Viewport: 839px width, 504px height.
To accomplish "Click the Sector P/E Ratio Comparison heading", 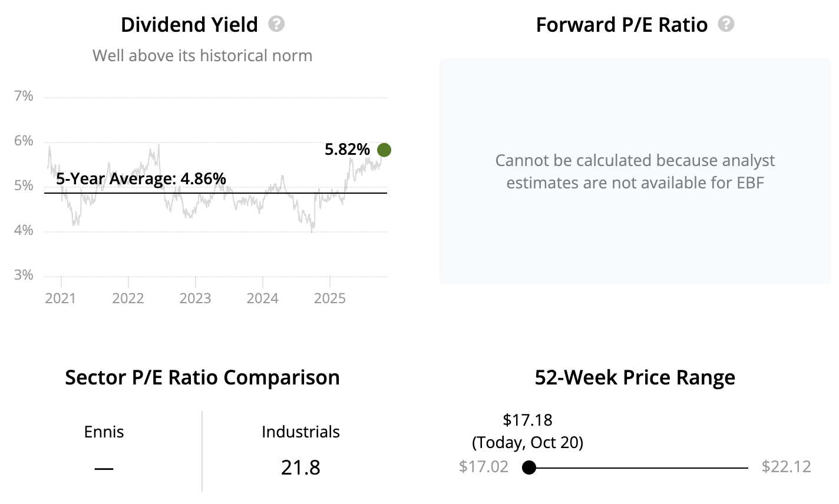I will click(202, 377).
